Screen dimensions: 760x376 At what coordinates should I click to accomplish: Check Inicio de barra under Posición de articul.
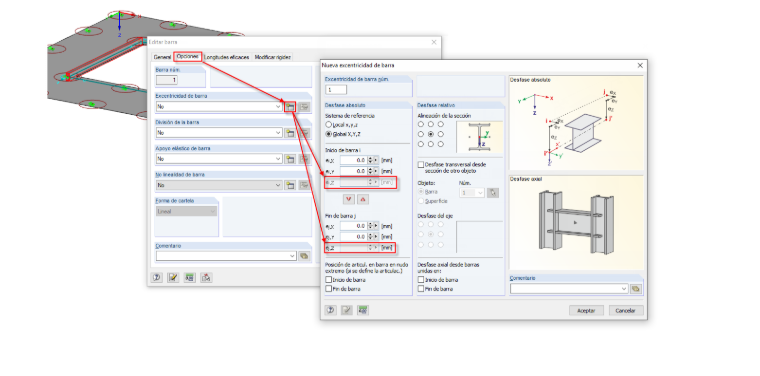329,280
